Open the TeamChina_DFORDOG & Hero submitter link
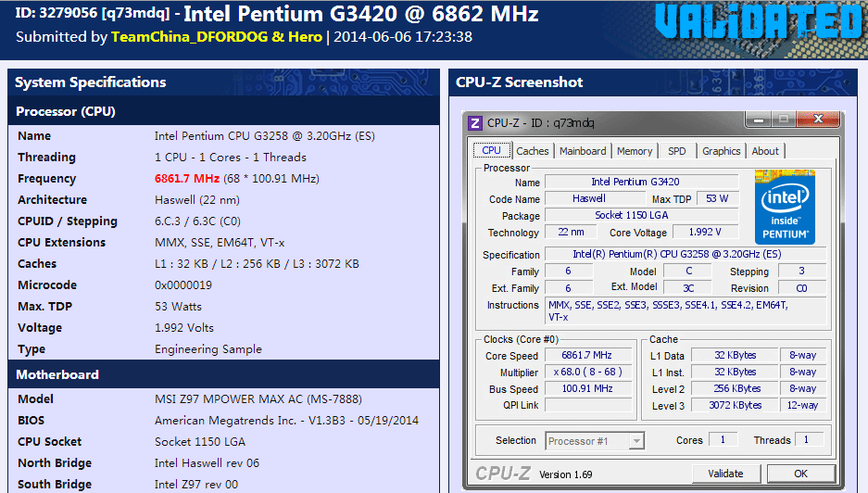Image resolution: width=868 pixels, height=493 pixels. coord(217,36)
